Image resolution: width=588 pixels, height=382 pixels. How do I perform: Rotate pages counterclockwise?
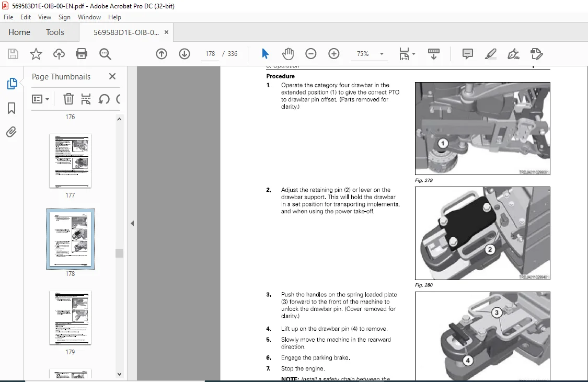(104, 99)
